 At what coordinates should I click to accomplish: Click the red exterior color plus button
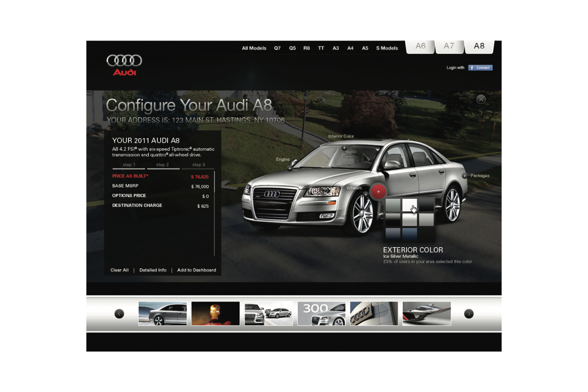coord(379,192)
